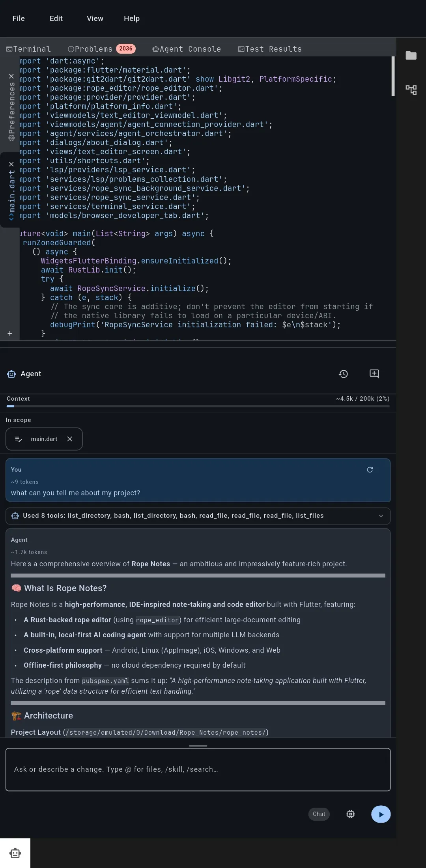Click the Architecture heading
426x868 pixels.
tap(49, 715)
